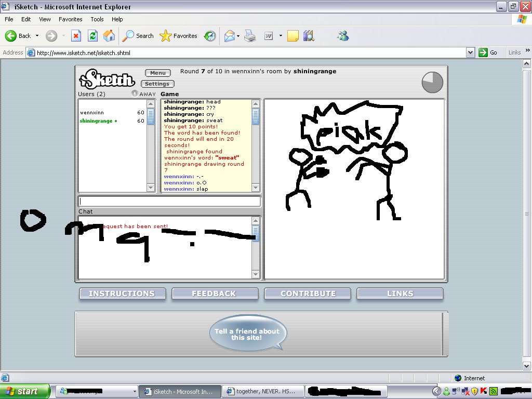Click the LINKS button below the game

point(400,294)
